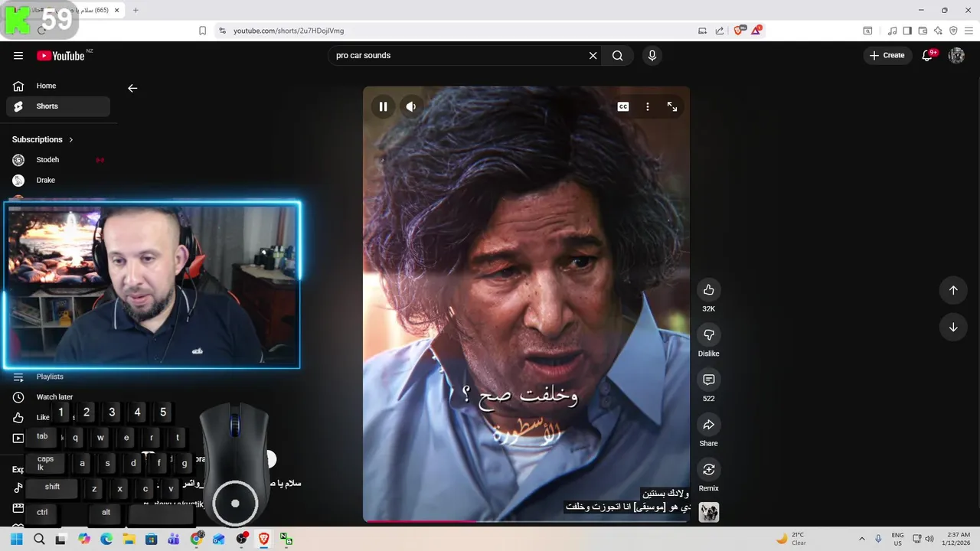Expand the Subscriptions section chevron

point(71,139)
